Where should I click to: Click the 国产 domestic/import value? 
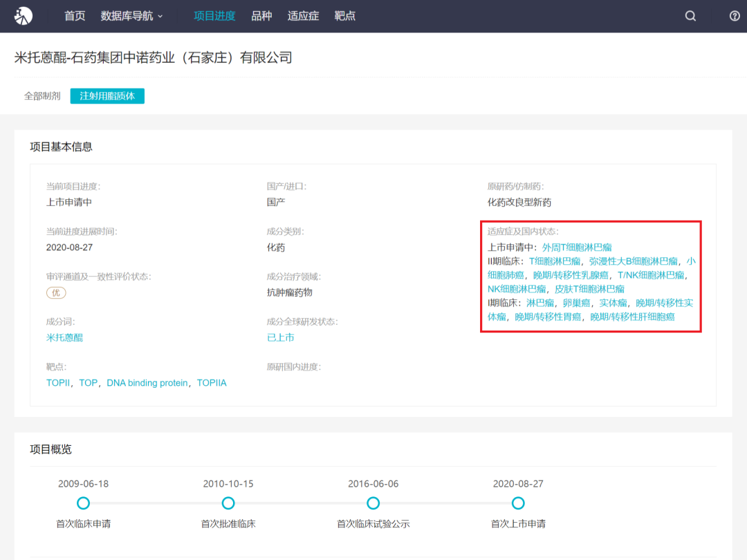(276, 202)
